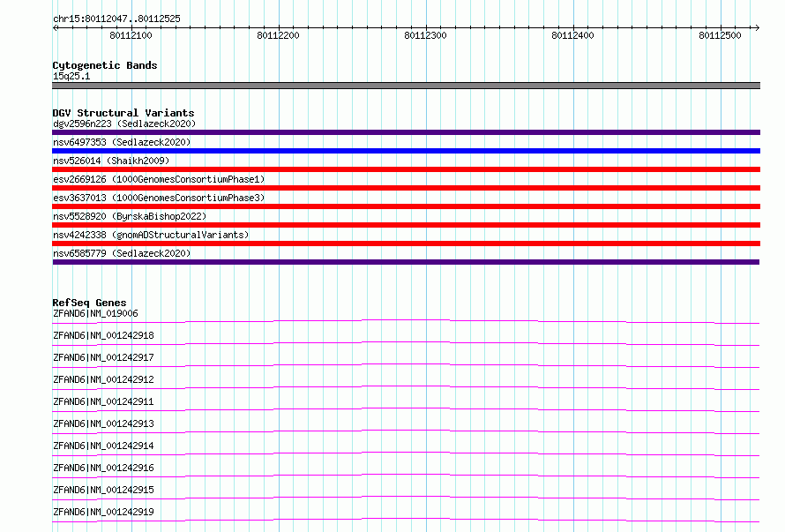The width and height of the screenshot is (785, 532).
Task: Click the nsv4242338 (gnomADStructuralVariants) label
Action: (151, 235)
